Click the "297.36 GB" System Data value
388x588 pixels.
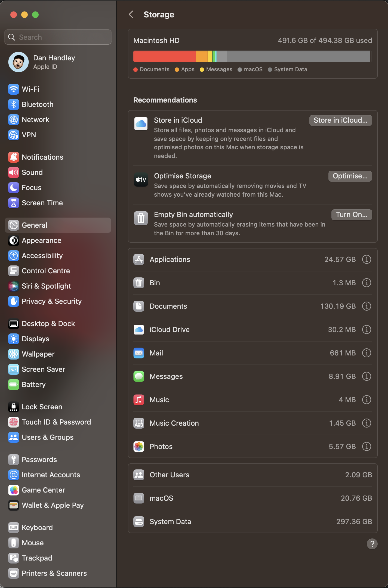click(x=354, y=521)
